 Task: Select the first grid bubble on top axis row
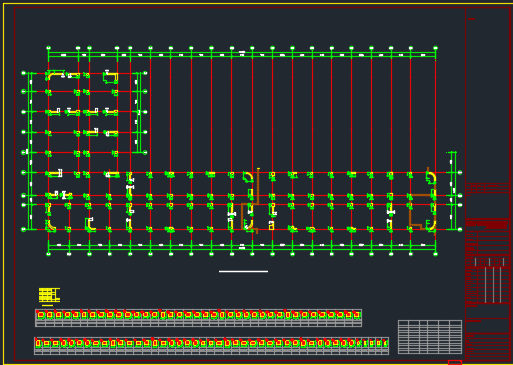coord(49,48)
